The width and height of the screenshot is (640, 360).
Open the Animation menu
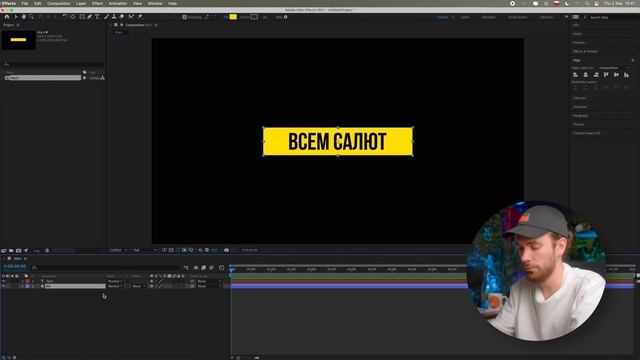pyautogui.click(x=118, y=3)
